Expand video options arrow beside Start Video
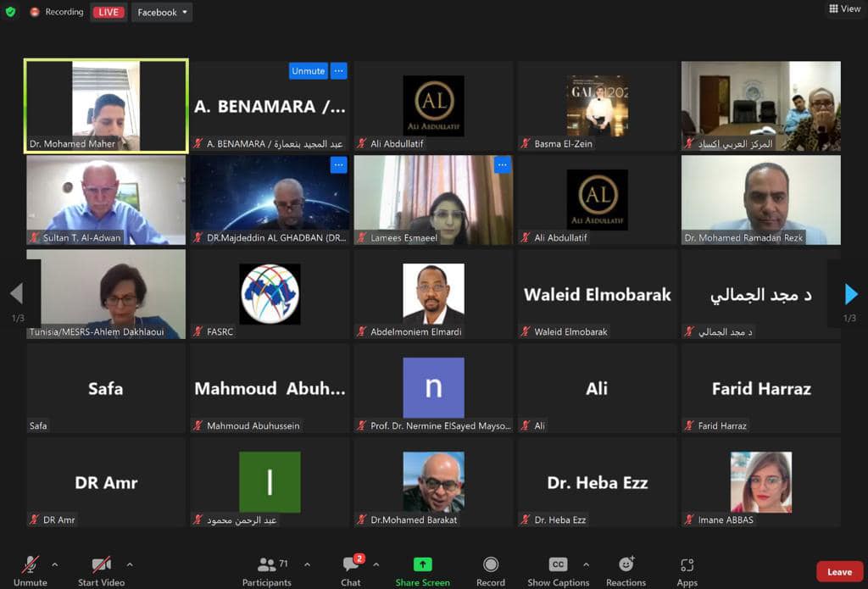Image resolution: width=868 pixels, height=589 pixels. tap(130, 564)
